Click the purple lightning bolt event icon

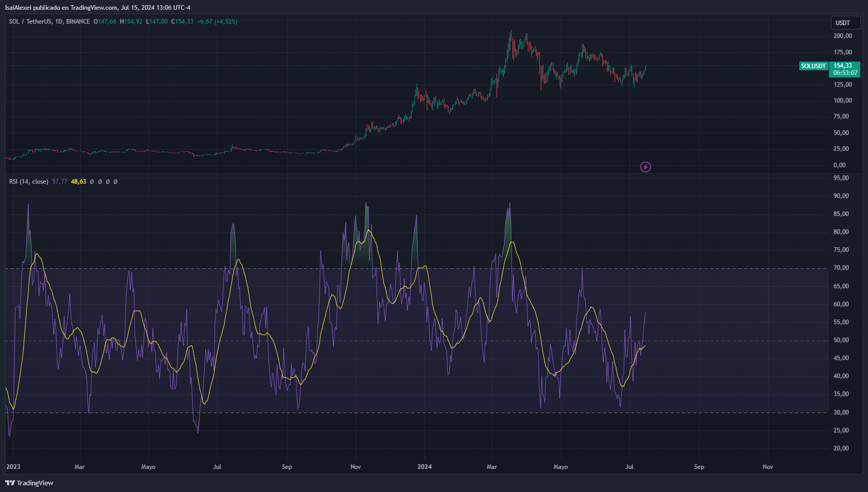click(x=645, y=167)
